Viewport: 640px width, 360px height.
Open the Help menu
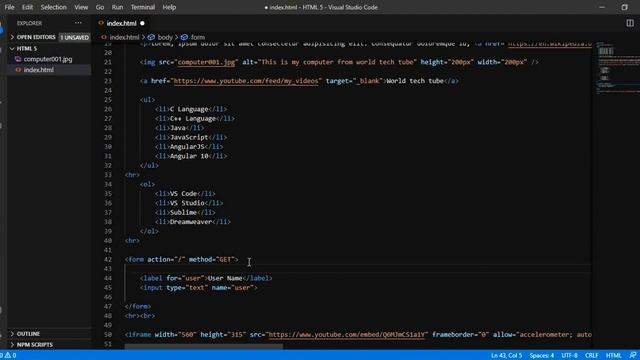(169, 7)
